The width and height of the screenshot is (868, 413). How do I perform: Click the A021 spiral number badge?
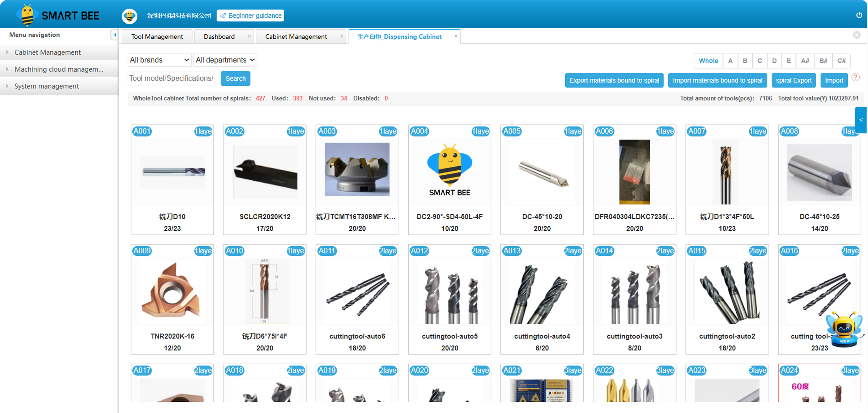(512, 370)
